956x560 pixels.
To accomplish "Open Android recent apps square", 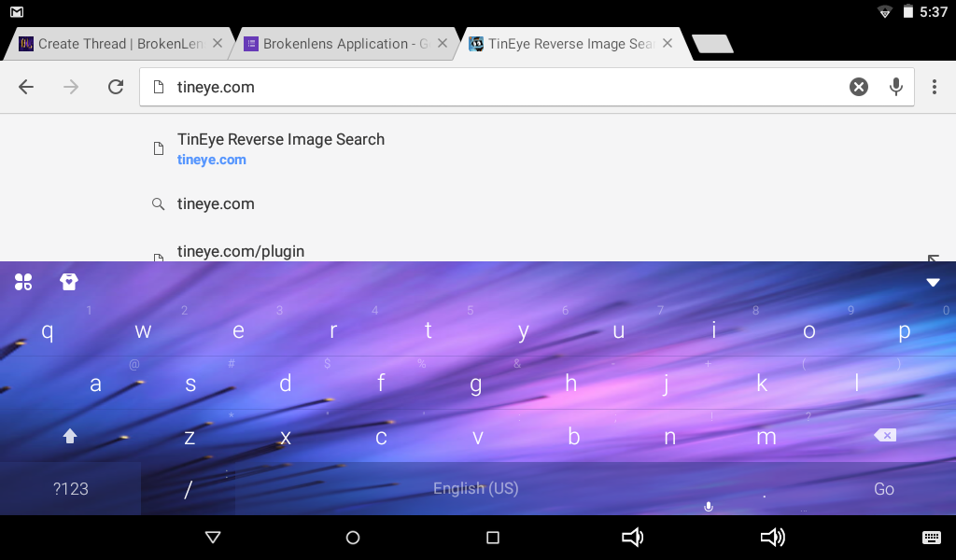I will point(493,537).
